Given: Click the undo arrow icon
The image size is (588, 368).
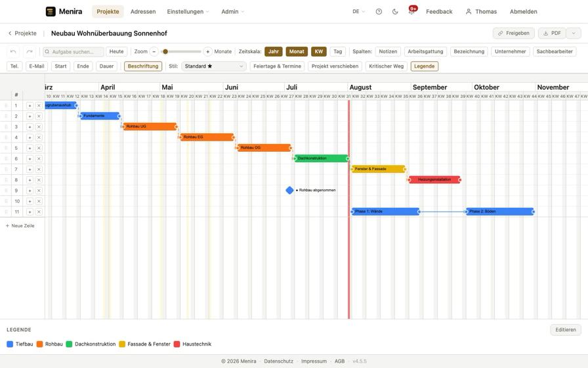Looking at the screenshot, I should [13, 51].
